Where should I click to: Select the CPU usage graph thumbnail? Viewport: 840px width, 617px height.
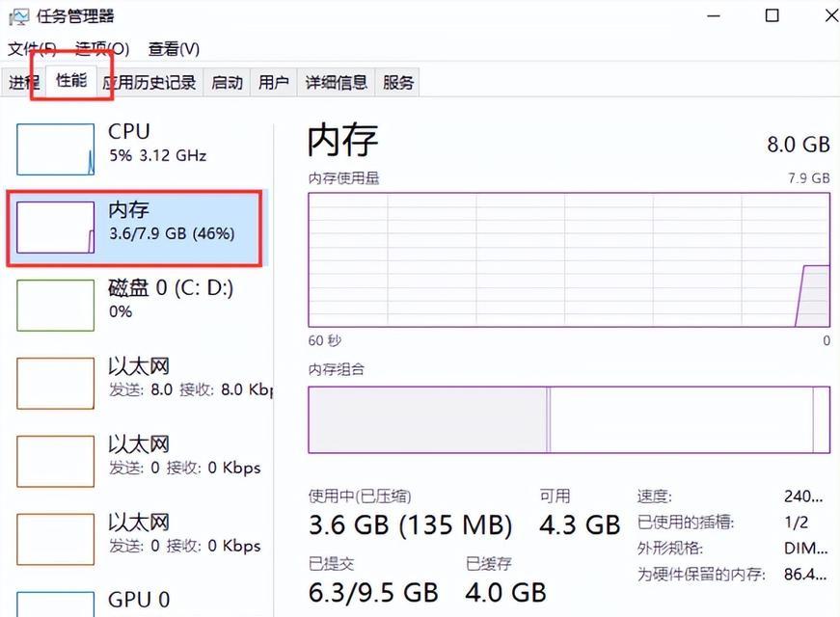[56, 149]
